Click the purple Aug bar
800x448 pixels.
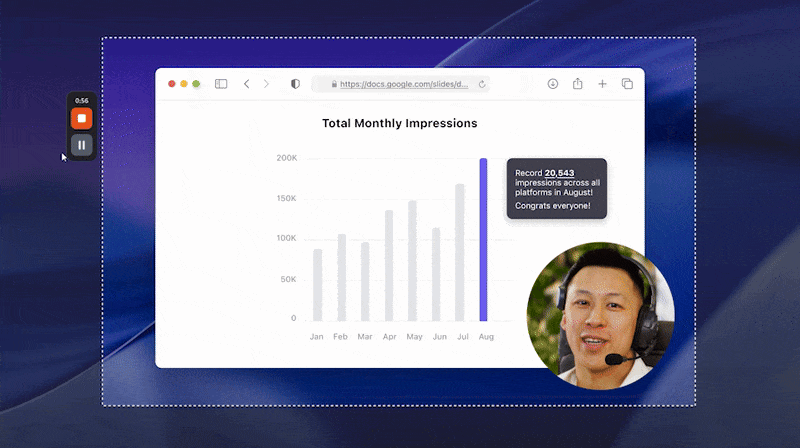click(x=483, y=239)
